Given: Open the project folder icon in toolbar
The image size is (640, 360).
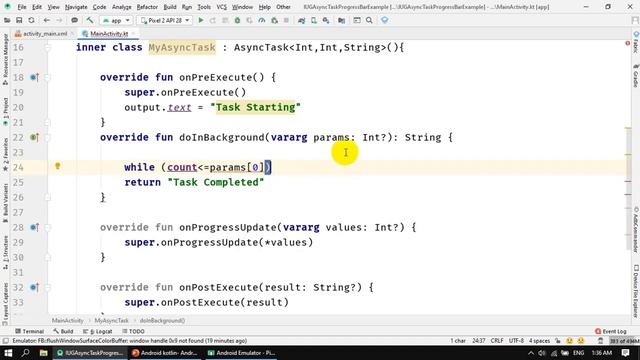Looking at the screenshot, I should point(7,20).
